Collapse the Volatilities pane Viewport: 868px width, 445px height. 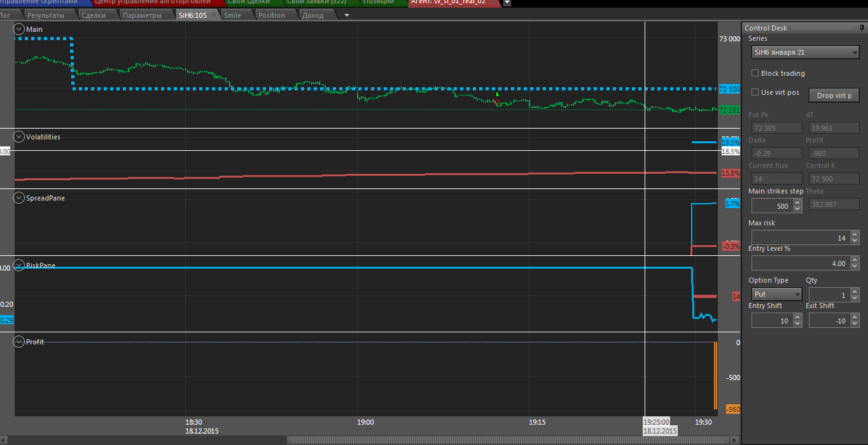pos(19,137)
